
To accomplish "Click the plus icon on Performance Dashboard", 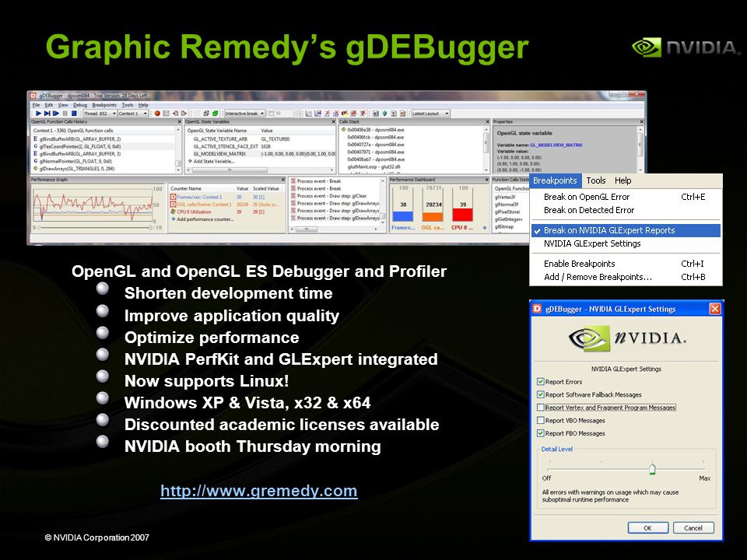I will [x=485, y=228].
